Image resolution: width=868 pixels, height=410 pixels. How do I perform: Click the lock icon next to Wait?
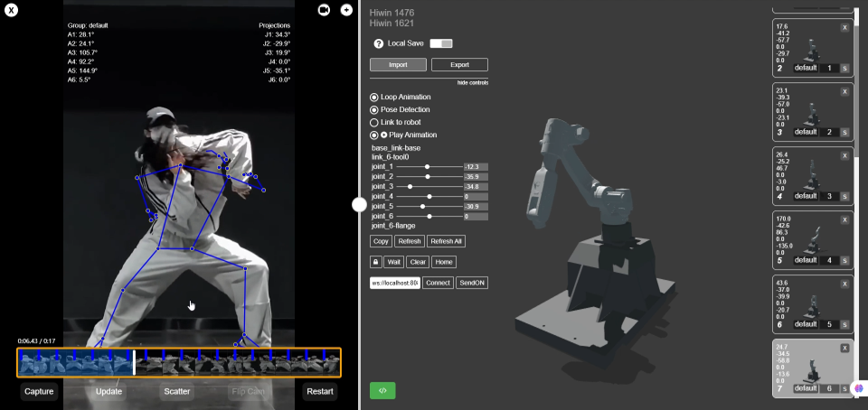(x=375, y=262)
